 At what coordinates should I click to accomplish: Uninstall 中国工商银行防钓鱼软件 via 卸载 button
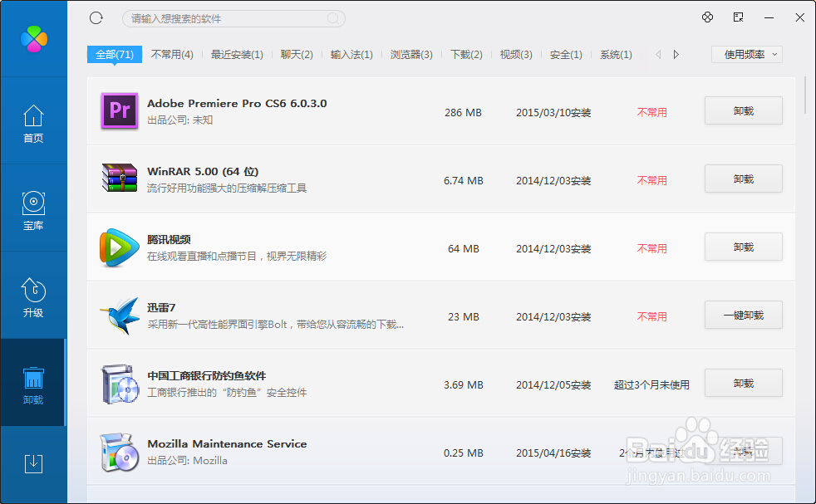pyautogui.click(x=743, y=383)
